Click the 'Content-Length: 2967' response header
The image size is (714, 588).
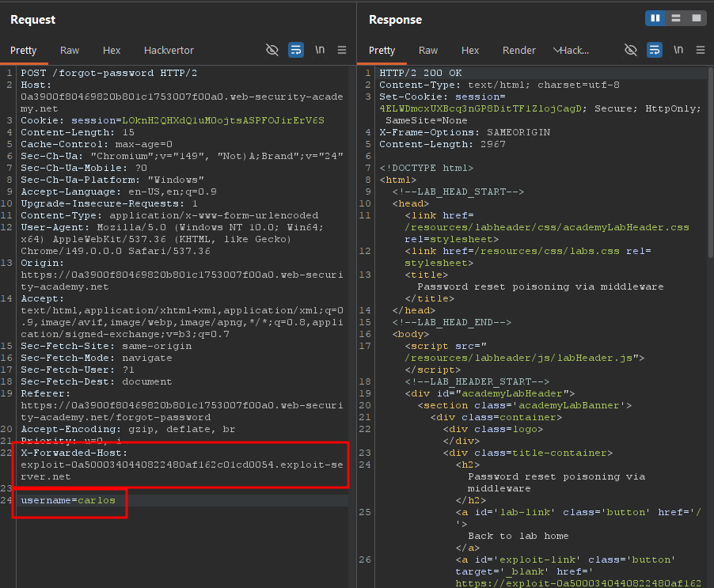[x=442, y=144]
